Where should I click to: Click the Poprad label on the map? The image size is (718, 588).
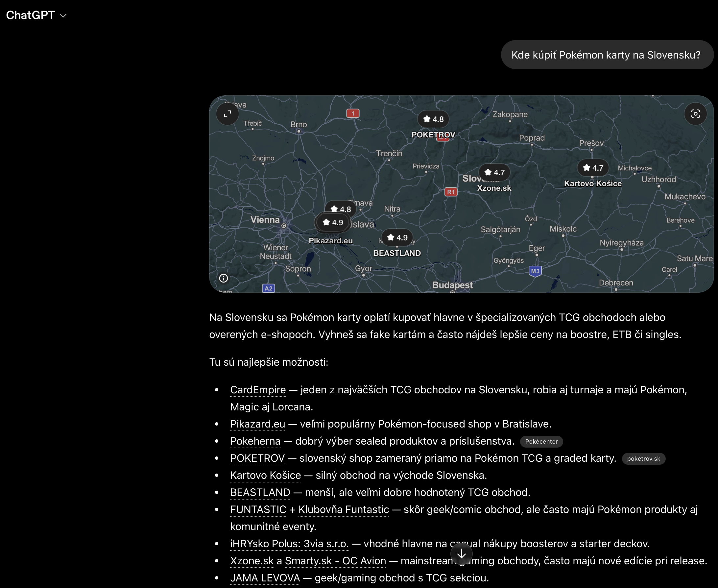pyautogui.click(x=532, y=138)
